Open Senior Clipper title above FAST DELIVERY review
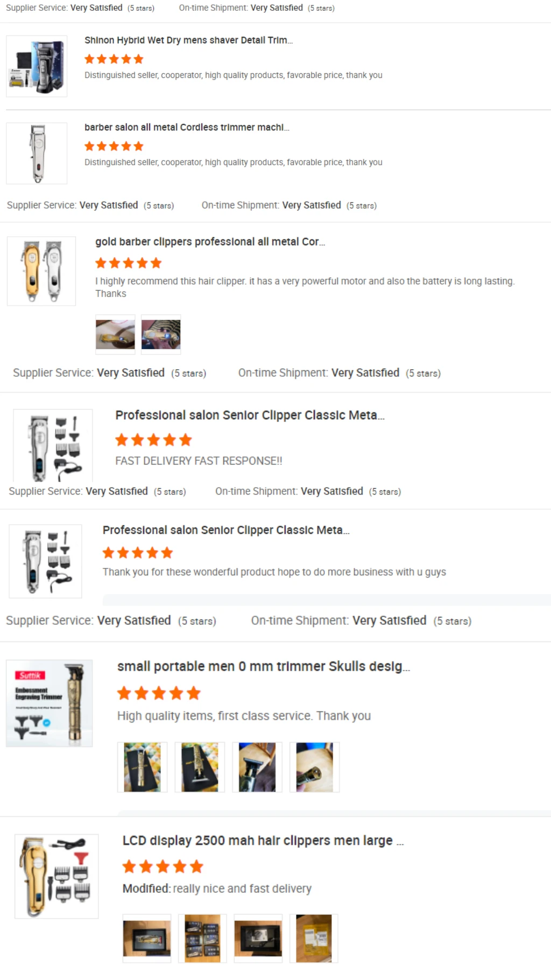551x980 pixels. coord(250,415)
